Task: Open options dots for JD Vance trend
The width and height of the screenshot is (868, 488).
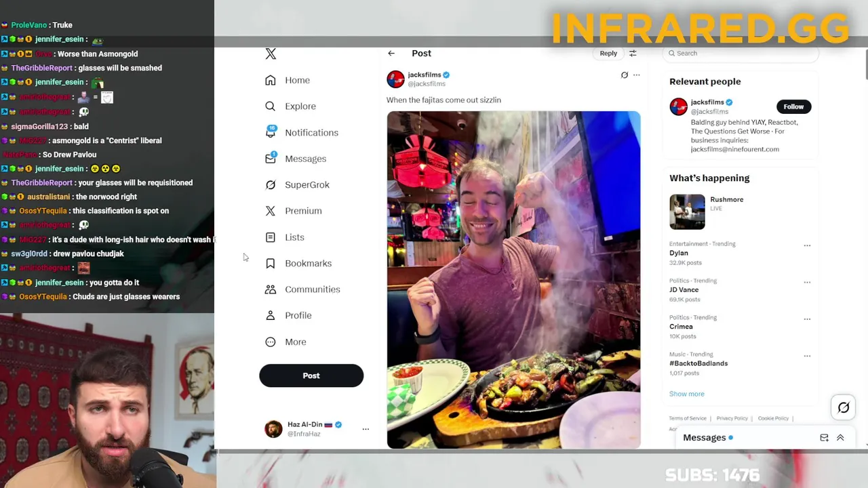Action: (807, 282)
